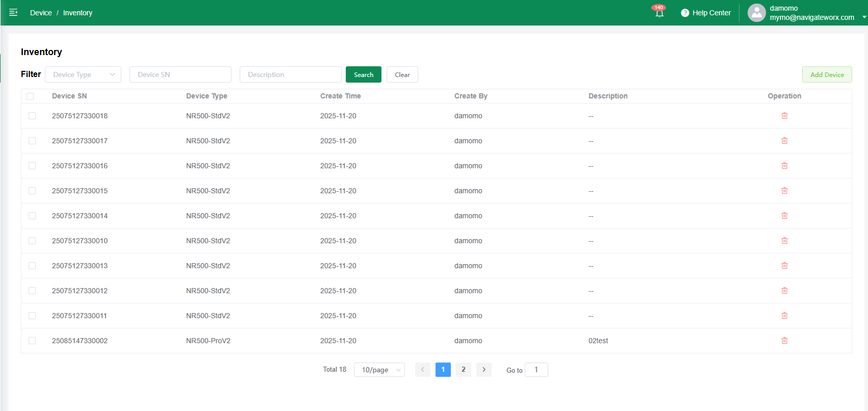Delete device 25085147330002 using trash icon

click(784, 341)
